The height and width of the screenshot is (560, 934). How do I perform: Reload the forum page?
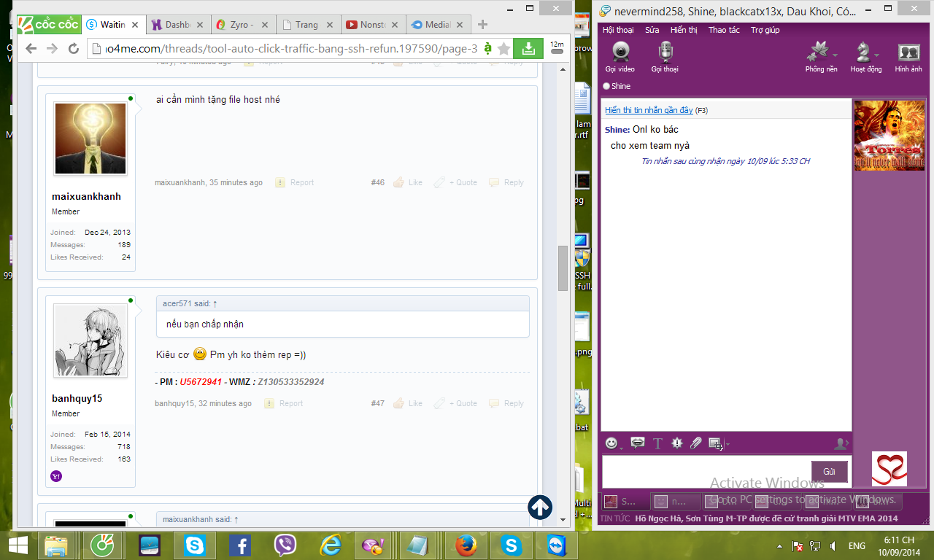point(73,49)
